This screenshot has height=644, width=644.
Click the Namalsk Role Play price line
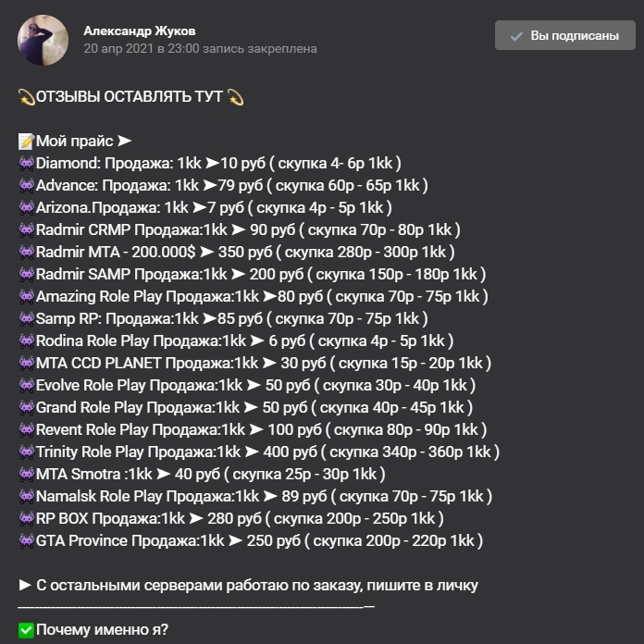[x=264, y=497]
